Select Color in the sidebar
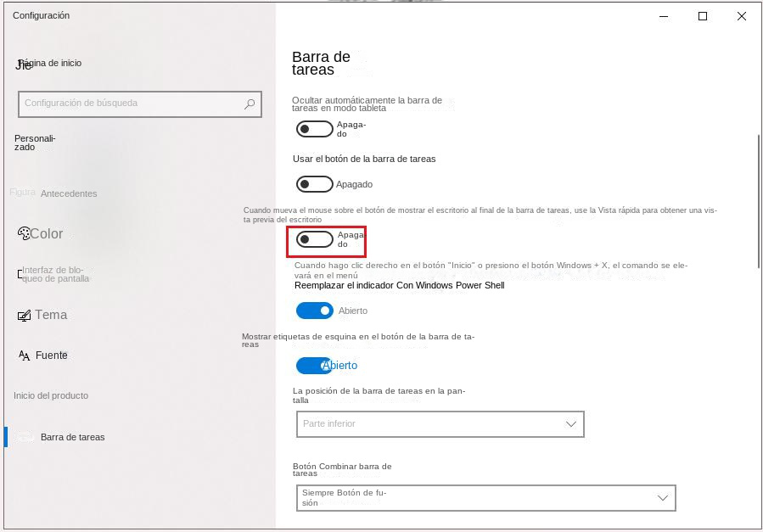Screen dimensions: 763x532 46,234
